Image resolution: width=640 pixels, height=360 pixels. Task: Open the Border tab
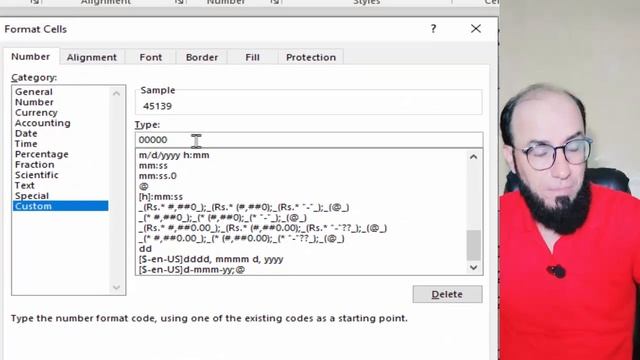click(202, 57)
